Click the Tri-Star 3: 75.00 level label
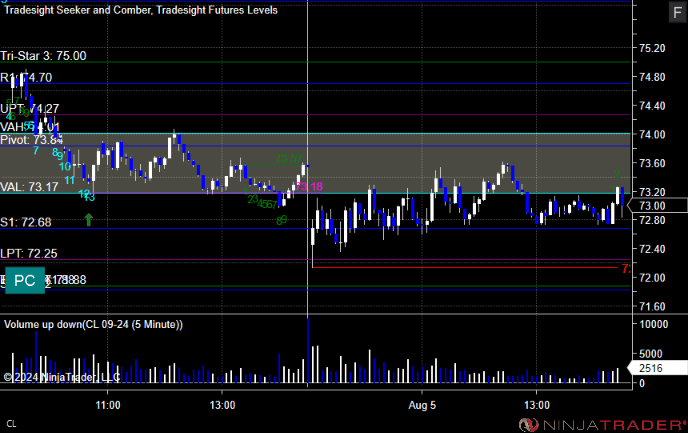This screenshot has width=688, height=433. click(x=43, y=56)
